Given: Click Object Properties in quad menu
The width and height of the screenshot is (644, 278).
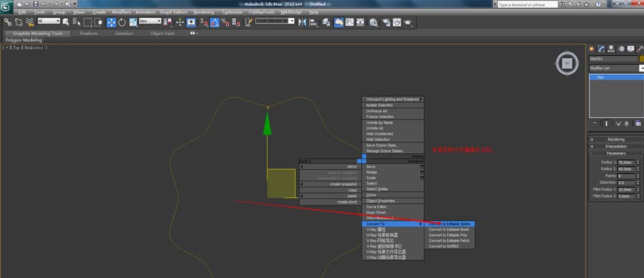Looking at the screenshot, I should click(x=393, y=201).
